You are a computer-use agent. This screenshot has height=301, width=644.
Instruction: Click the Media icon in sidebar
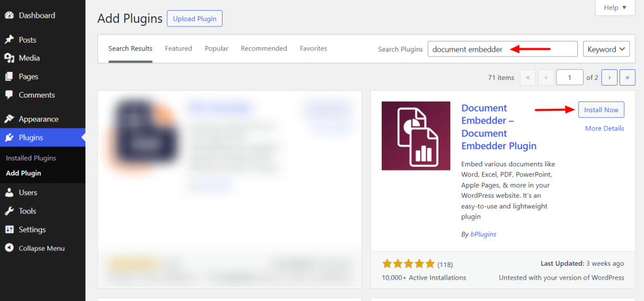[x=9, y=58]
